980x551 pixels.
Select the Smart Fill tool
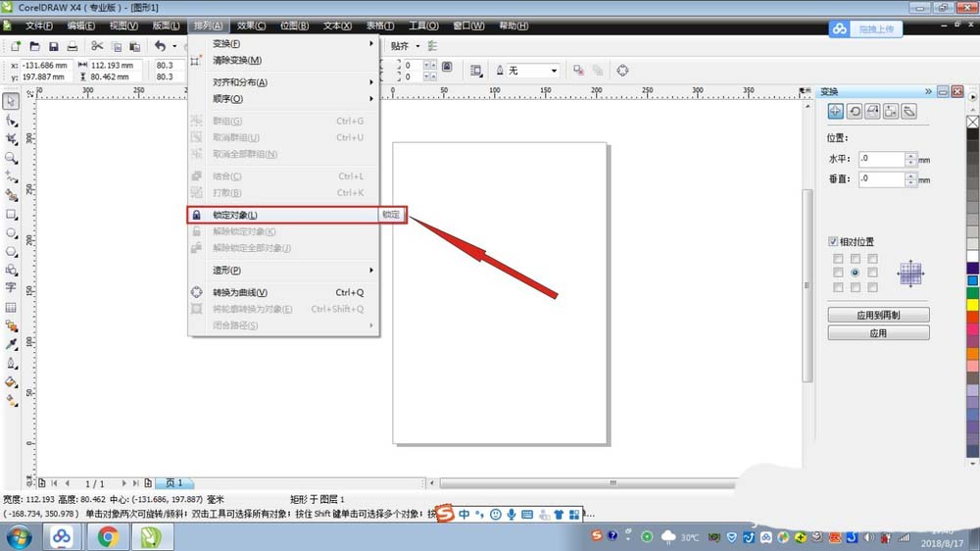pos(11,195)
